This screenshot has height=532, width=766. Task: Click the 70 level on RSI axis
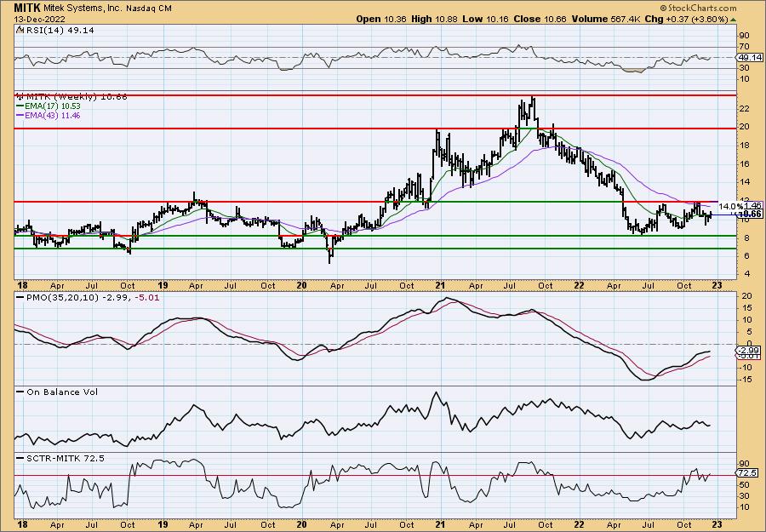tap(745, 47)
